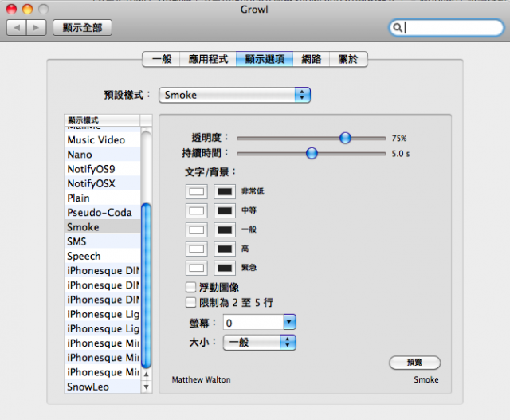This screenshot has width=510, height=420.
Task: Select the 顯示選項 tab
Action: tap(265, 59)
